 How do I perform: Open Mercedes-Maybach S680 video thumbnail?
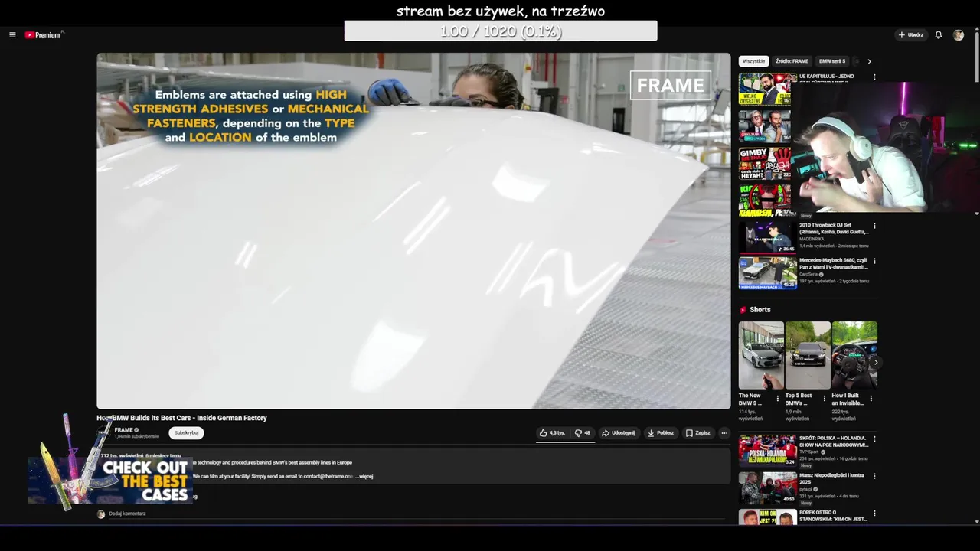[x=767, y=273]
